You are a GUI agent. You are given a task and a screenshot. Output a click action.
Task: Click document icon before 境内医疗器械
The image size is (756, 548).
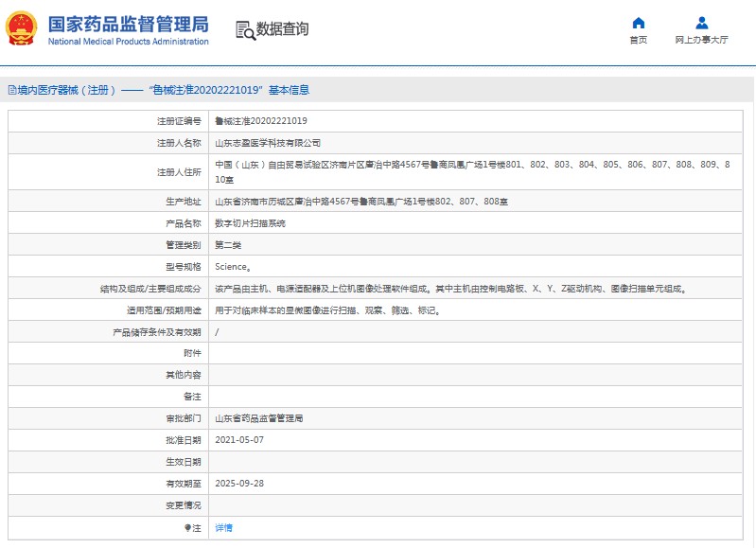(12, 90)
